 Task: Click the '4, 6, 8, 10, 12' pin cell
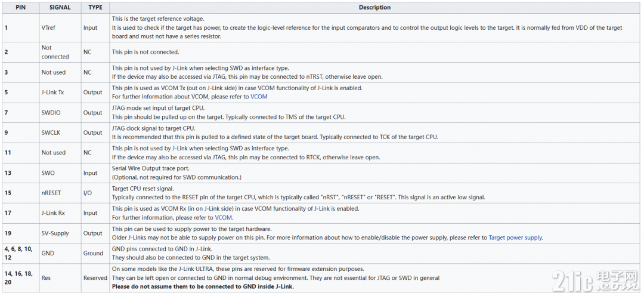20,254
